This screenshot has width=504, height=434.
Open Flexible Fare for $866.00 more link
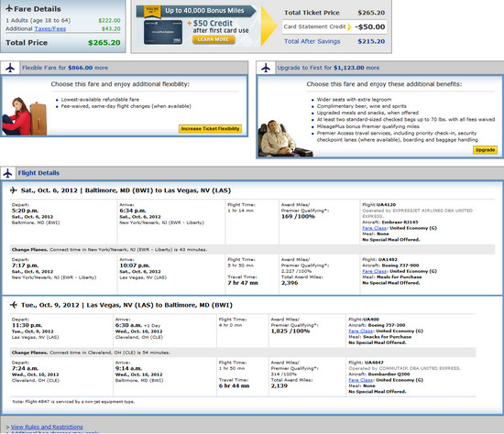coord(65,68)
